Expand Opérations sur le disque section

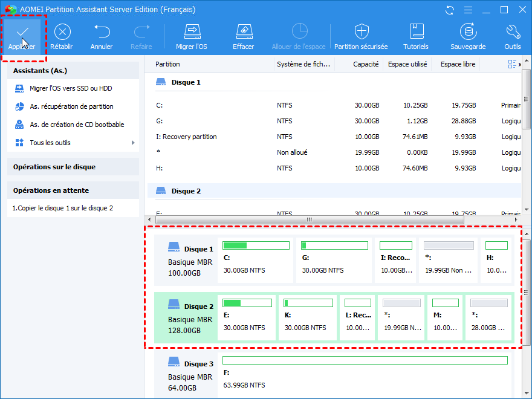73,167
